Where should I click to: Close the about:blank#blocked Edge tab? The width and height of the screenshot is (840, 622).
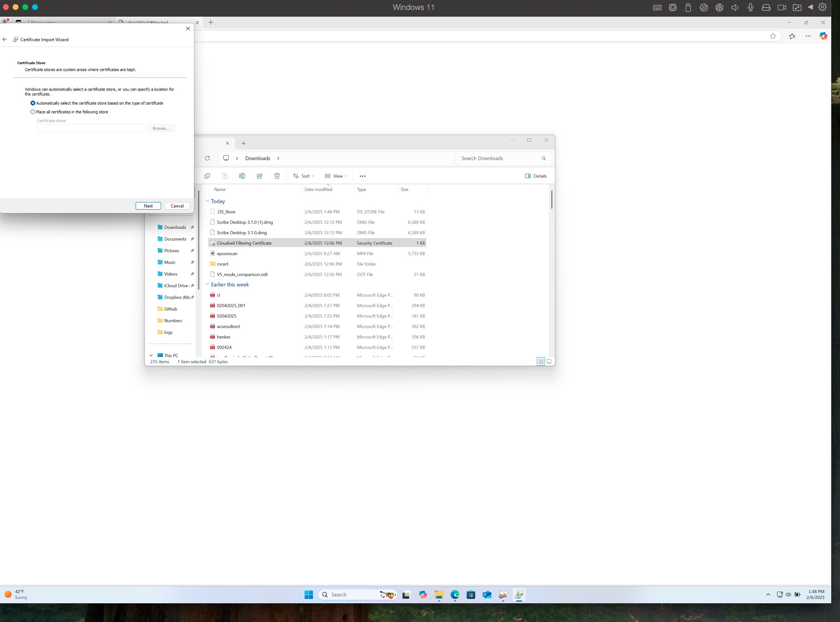click(197, 23)
